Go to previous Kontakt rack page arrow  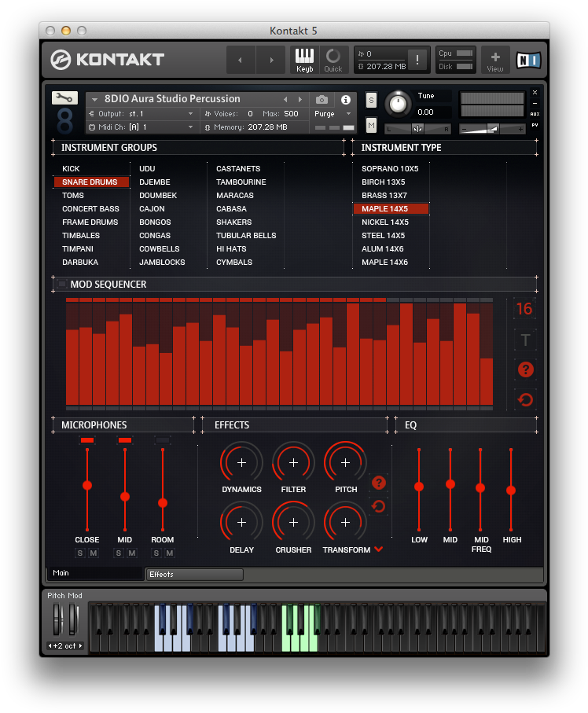pos(240,60)
